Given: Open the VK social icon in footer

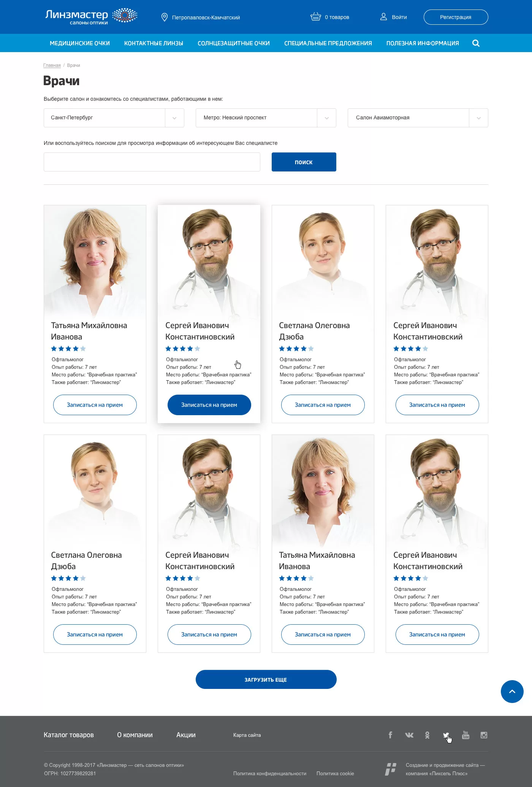Looking at the screenshot, I should (409, 735).
